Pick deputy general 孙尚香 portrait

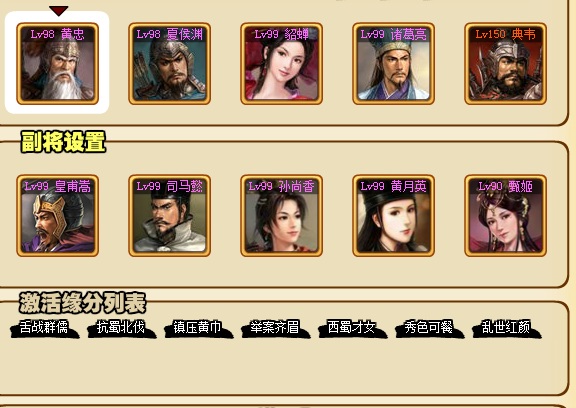click(281, 216)
